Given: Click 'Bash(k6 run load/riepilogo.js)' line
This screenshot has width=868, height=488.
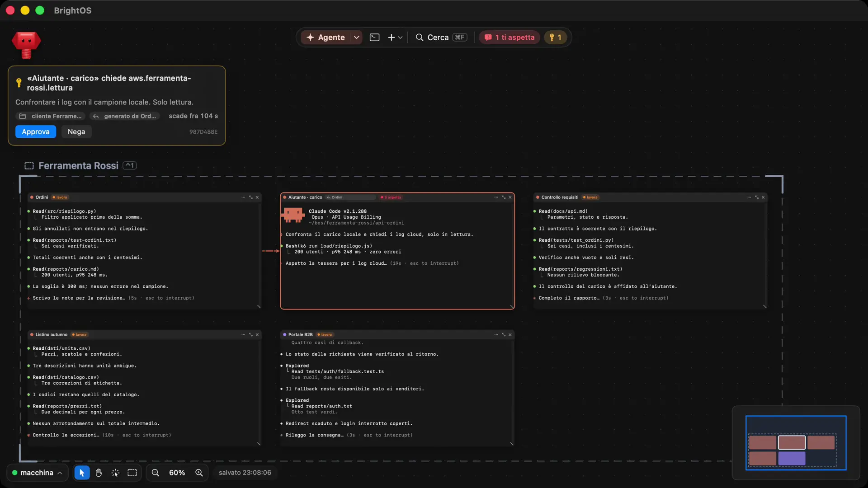Looking at the screenshot, I should (329, 246).
